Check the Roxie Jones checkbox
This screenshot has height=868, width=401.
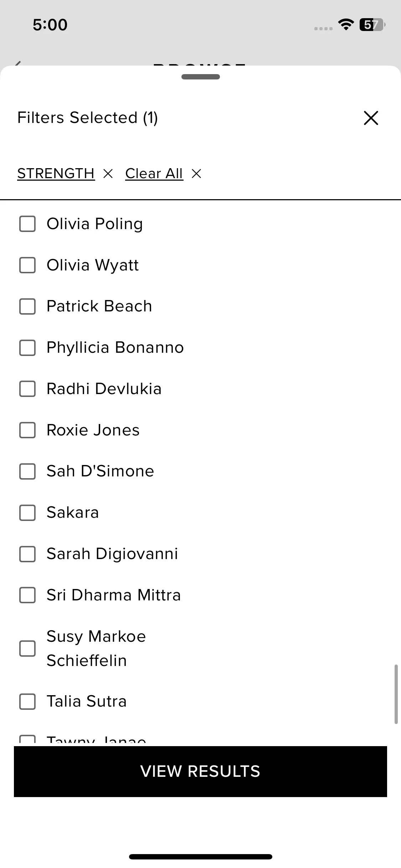click(27, 430)
